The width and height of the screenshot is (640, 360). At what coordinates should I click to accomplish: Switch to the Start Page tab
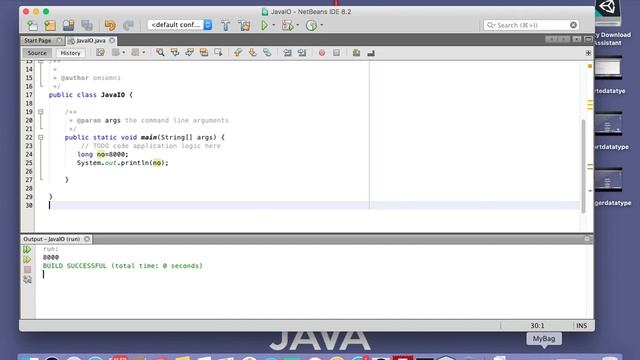(38, 40)
